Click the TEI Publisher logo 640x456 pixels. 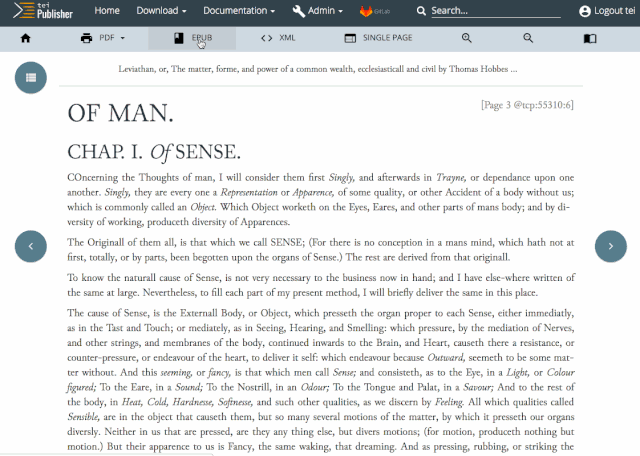(40, 11)
